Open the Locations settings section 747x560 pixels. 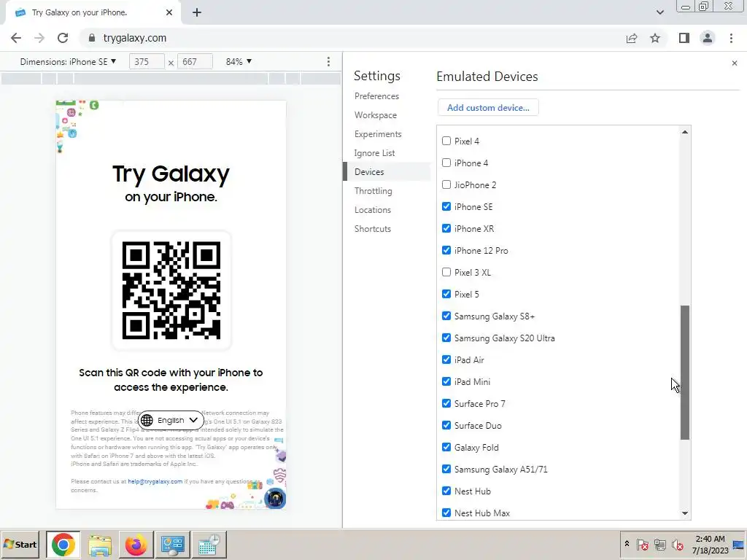373,210
